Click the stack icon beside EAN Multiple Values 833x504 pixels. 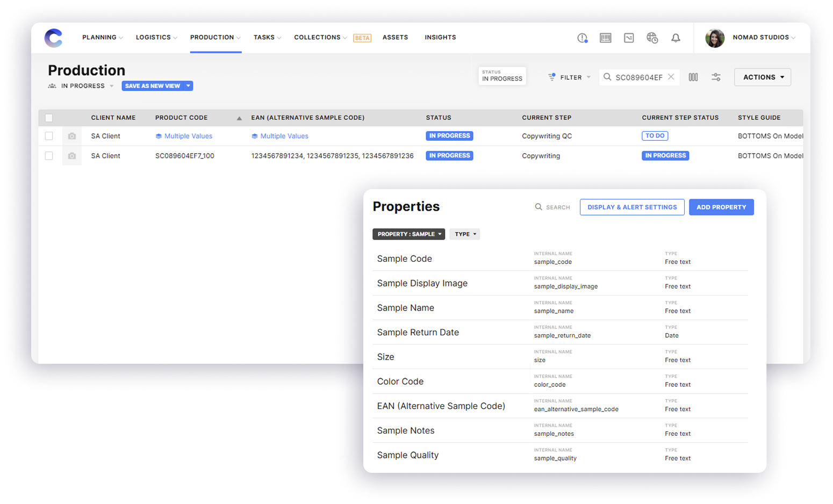[255, 136]
